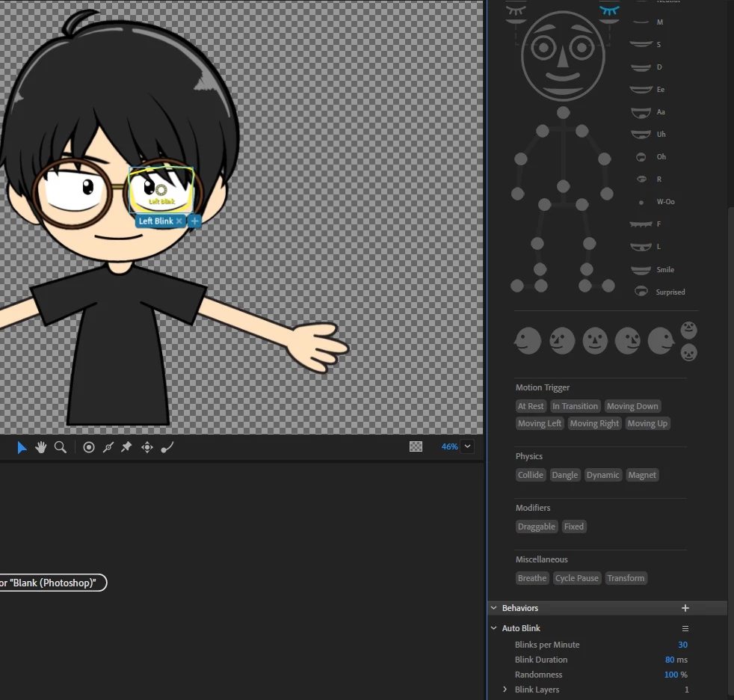Select the Dangle tool in the toolbar
This screenshot has height=700, width=734.
coord(167,447)
